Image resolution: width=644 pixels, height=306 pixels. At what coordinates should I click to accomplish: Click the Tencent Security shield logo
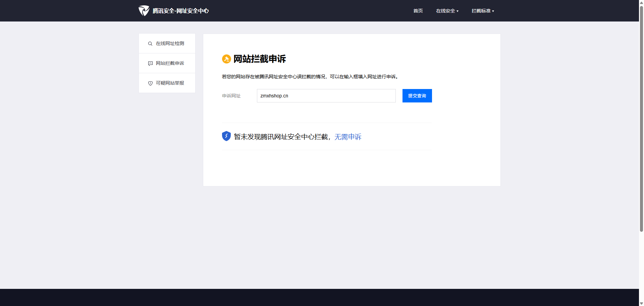(144, 11)
